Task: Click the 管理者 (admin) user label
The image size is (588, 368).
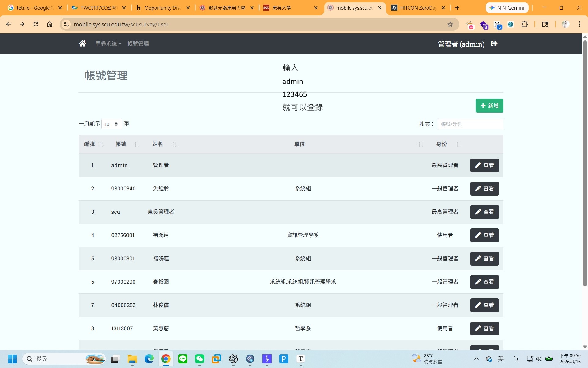Action: [x=461, y=44]
